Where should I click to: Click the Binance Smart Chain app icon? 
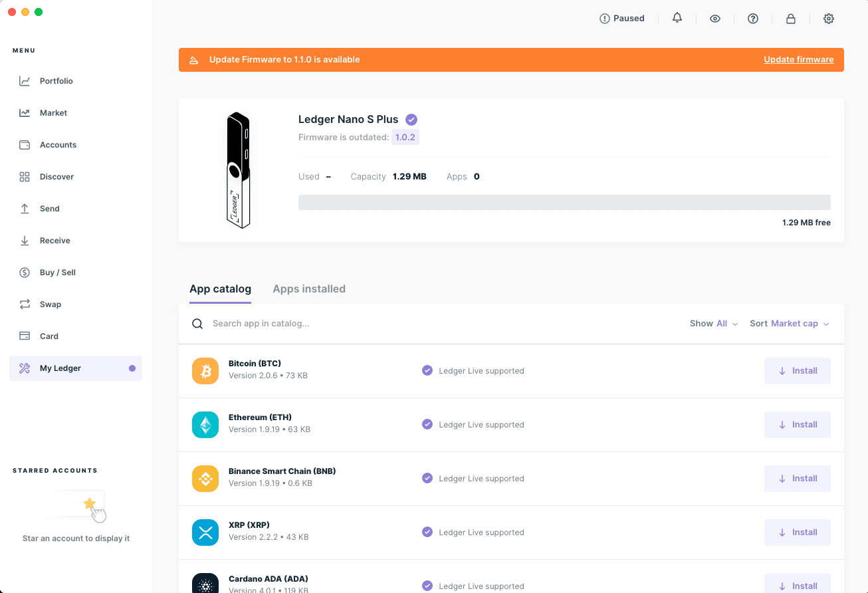tap(205, 479)
